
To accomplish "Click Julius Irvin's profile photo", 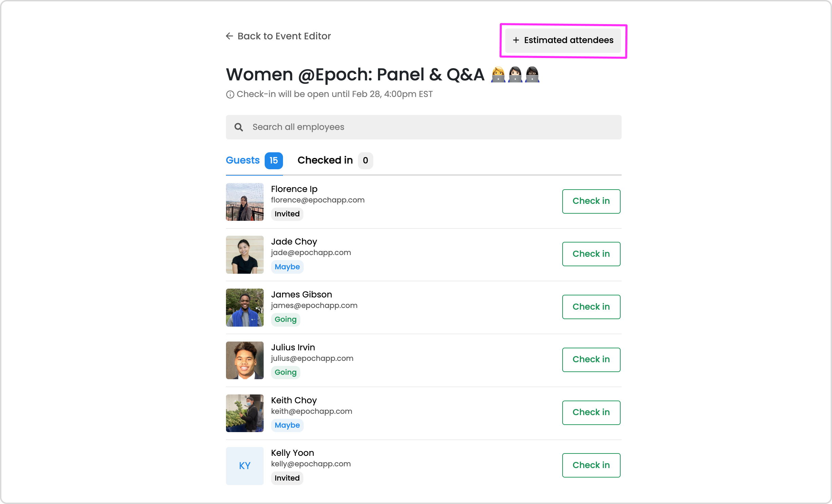I will pos(245,360).
